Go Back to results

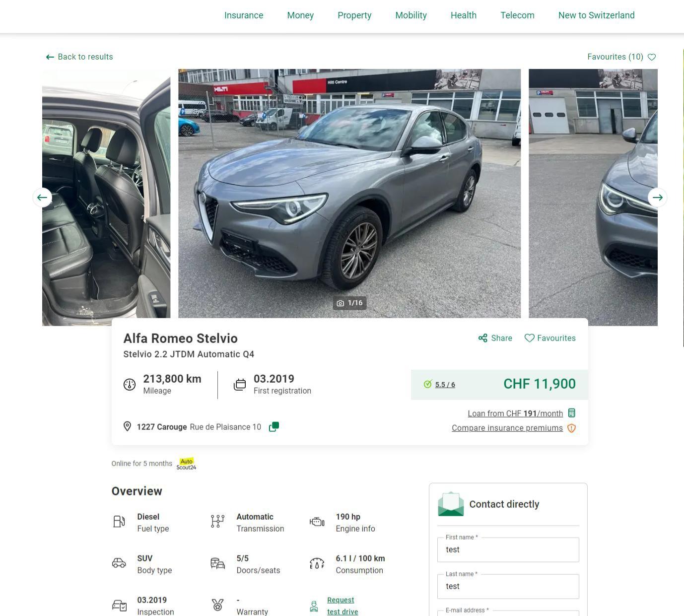[79, 57]
